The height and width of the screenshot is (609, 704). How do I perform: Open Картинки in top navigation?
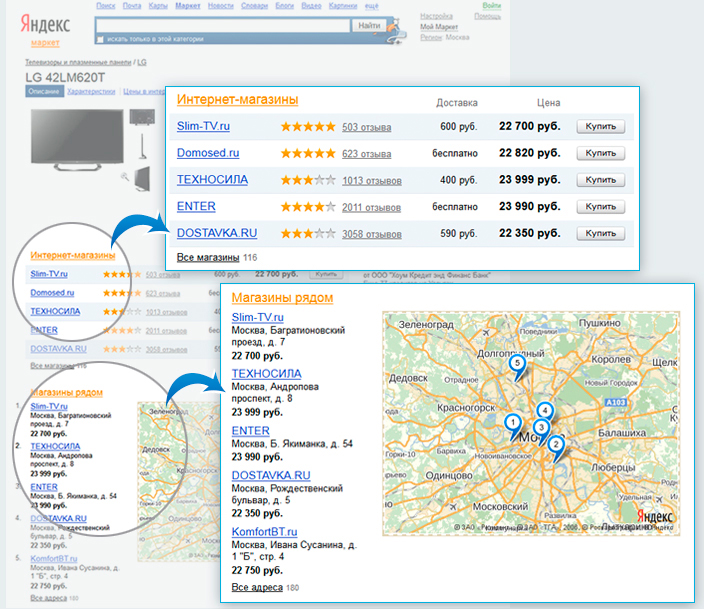coord(343,6)
